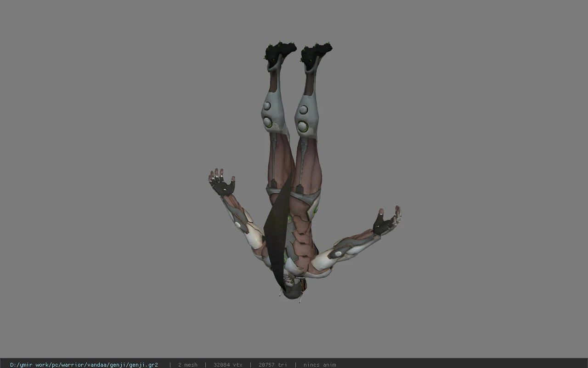Screen dimensions: 588x368
Task: Click the "nincs anim" status entry
Action: (x=320, y=365)
